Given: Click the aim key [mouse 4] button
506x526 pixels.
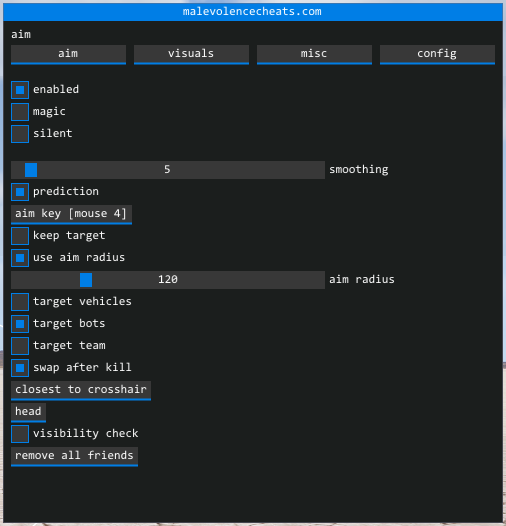Looking at the screenshot, I should click(x=71, y=215).
